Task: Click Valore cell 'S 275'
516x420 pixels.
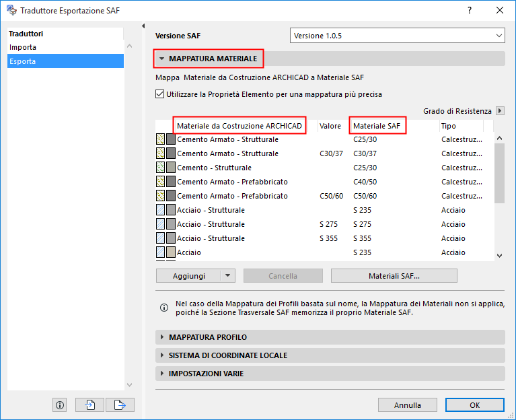Action: tap(328, 224)
